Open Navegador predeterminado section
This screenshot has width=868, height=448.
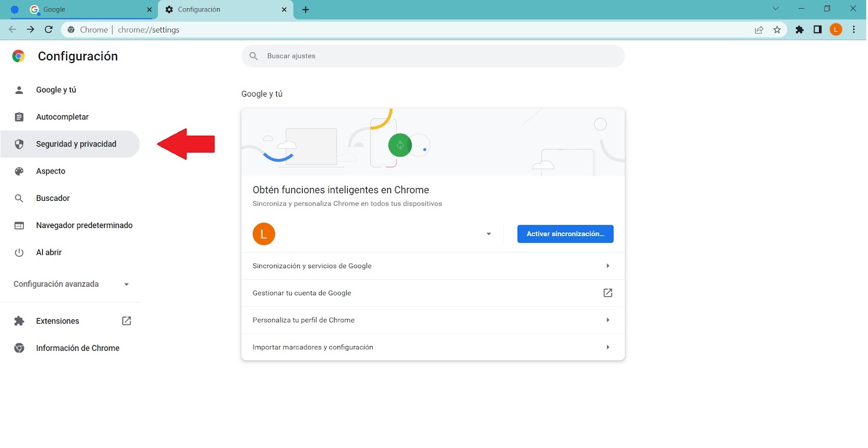coord(71,225)
